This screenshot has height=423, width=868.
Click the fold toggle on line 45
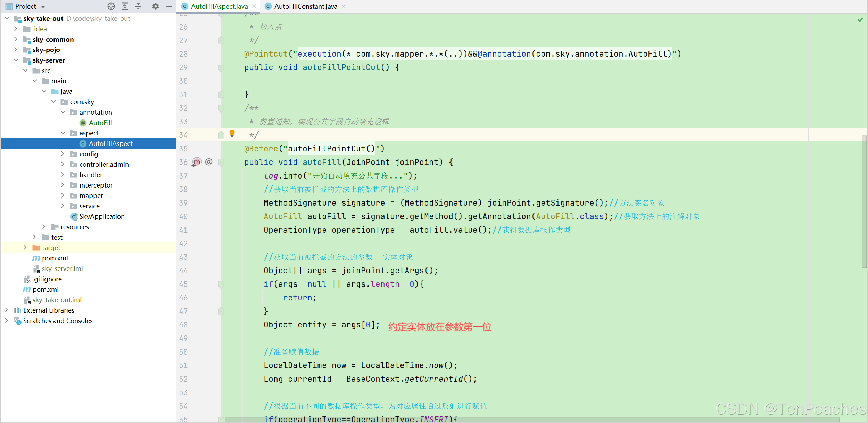tap(221, 284)
